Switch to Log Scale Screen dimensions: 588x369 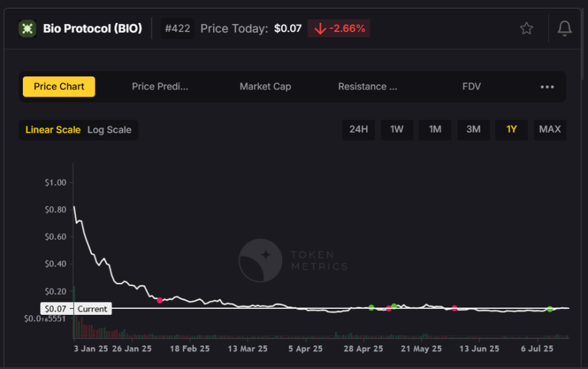tap(109, 130)
